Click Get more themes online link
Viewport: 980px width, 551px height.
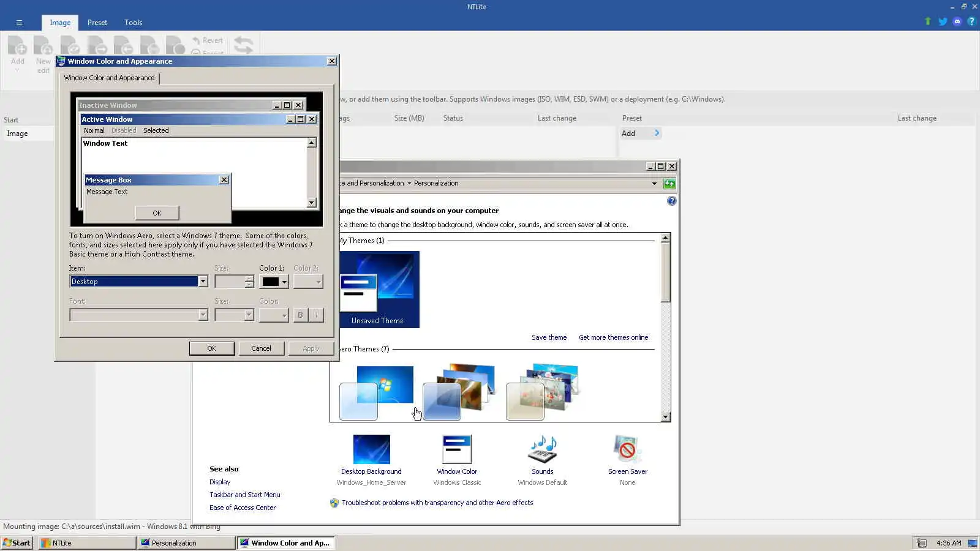613,337
